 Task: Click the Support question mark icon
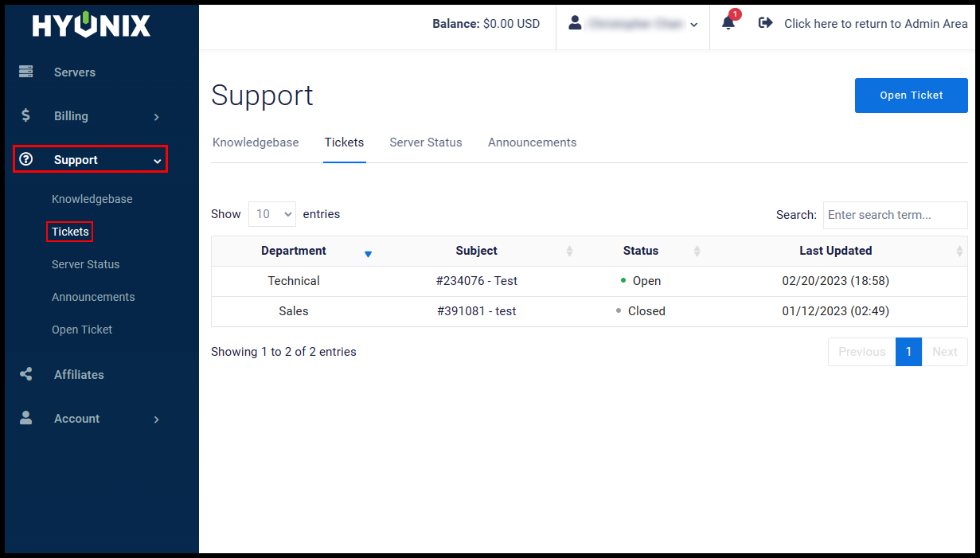(26, 159)
